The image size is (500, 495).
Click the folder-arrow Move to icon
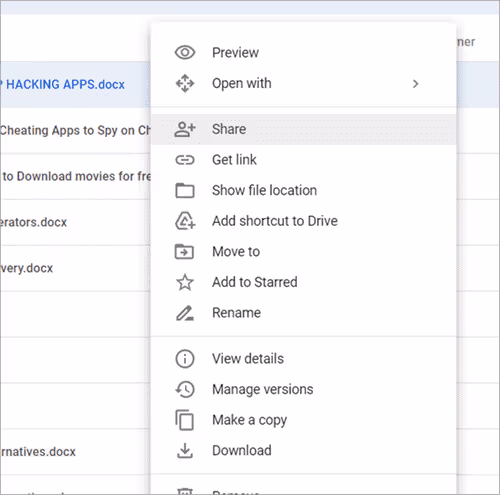(184, 252)
